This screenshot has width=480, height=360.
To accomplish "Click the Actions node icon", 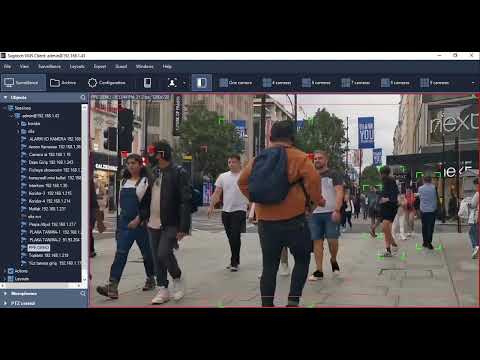I will (10, 271).
